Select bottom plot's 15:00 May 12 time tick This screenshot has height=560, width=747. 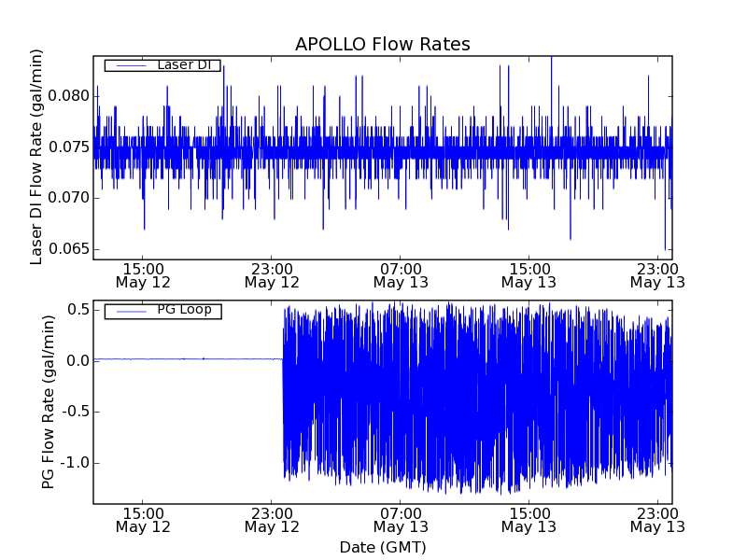tap(143, 519)
